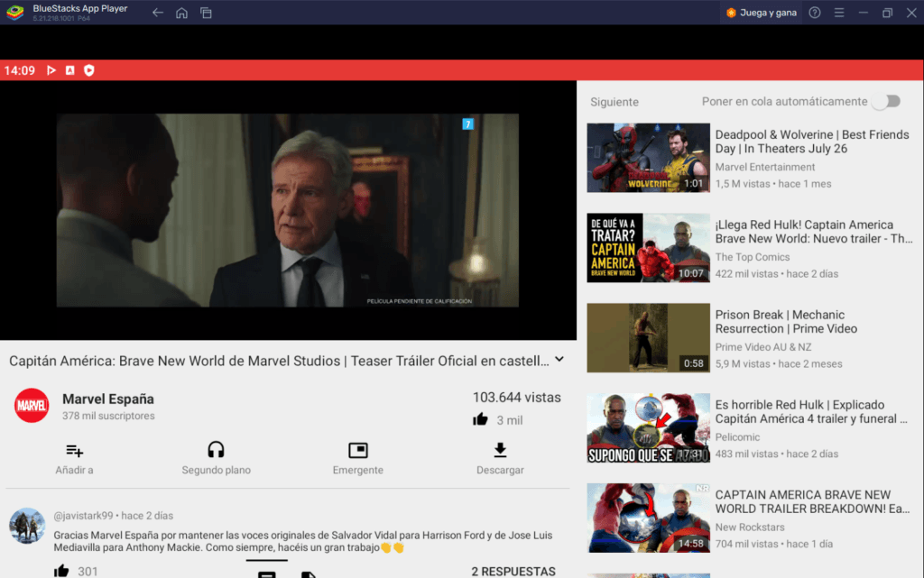Viewport: 924px width, 578px height.
Task: Play in Segundo plano headphones icon
Action: pos(216,450)
